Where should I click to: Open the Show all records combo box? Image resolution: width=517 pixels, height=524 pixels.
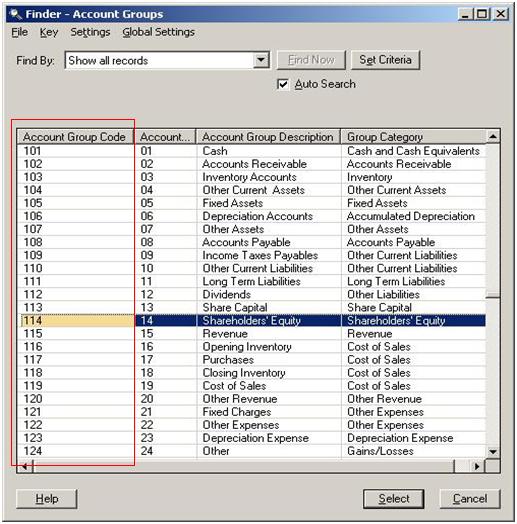[167, 60]
